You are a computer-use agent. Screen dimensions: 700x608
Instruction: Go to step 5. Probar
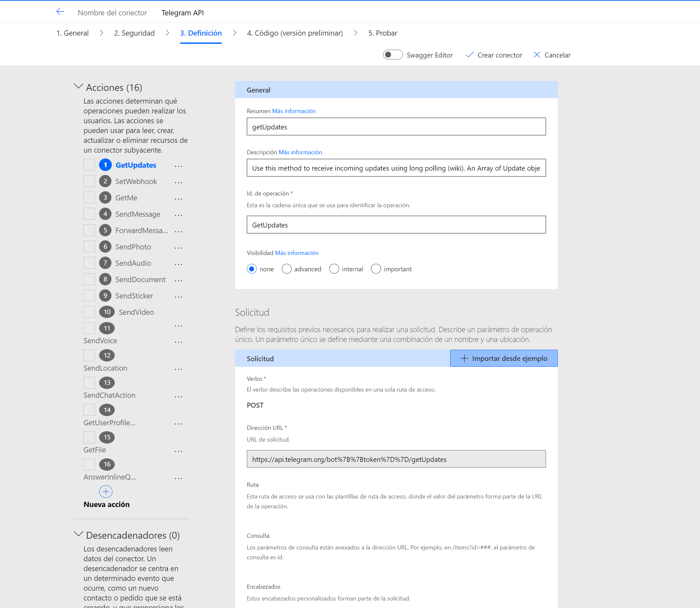pos(383,33)
